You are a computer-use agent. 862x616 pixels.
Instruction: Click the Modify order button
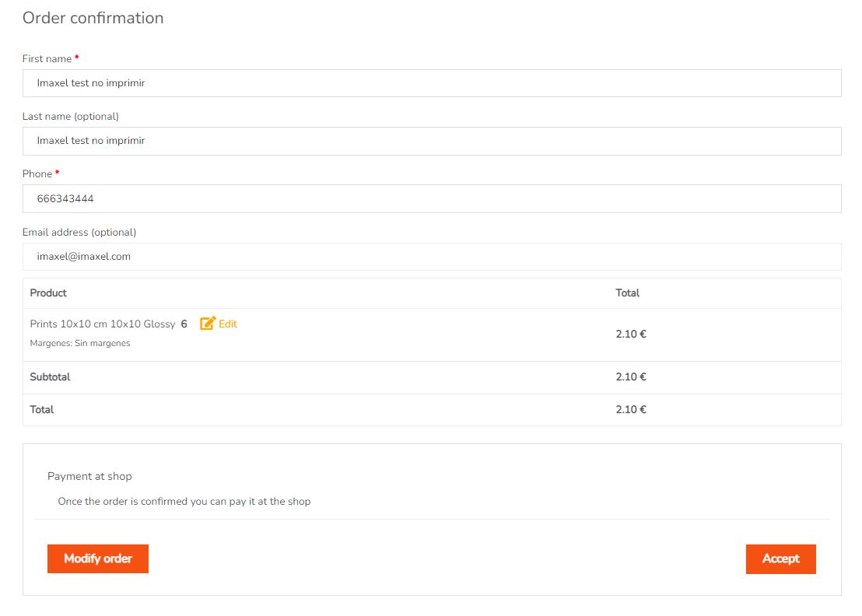pyautogui.click(x=98, y=558)
